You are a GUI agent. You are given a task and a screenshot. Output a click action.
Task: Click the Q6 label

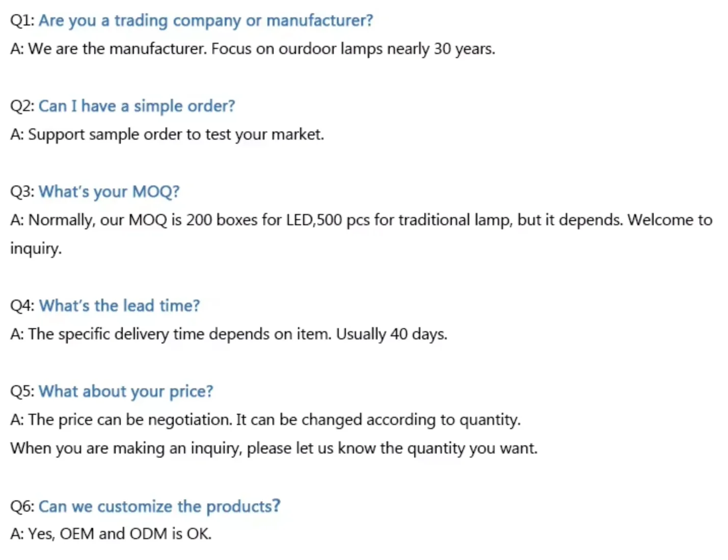(x=22, y=506)
